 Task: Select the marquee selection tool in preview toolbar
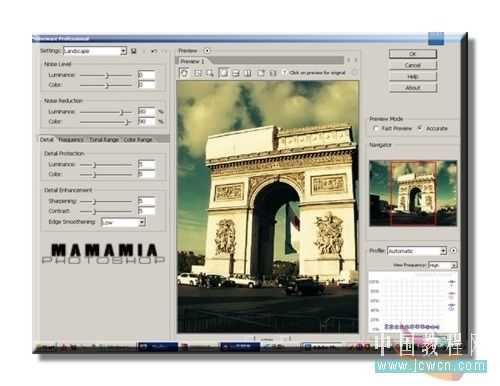198,73
